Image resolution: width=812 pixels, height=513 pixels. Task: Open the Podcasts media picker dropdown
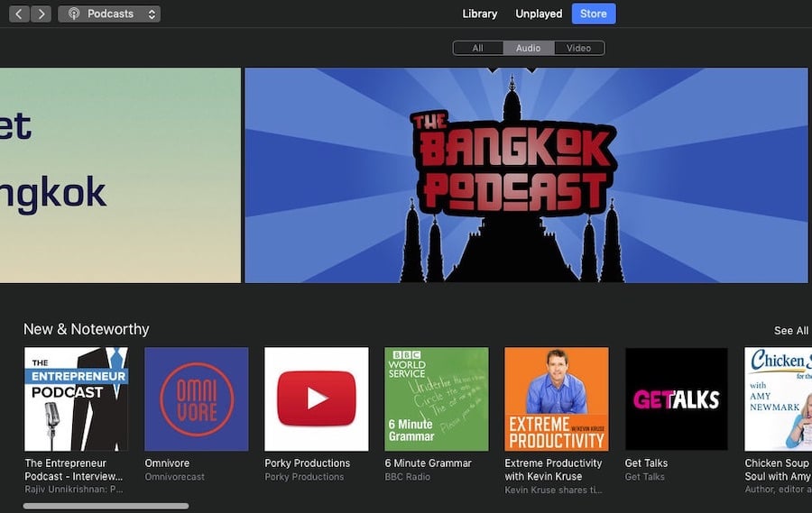[x=109, y=14]
